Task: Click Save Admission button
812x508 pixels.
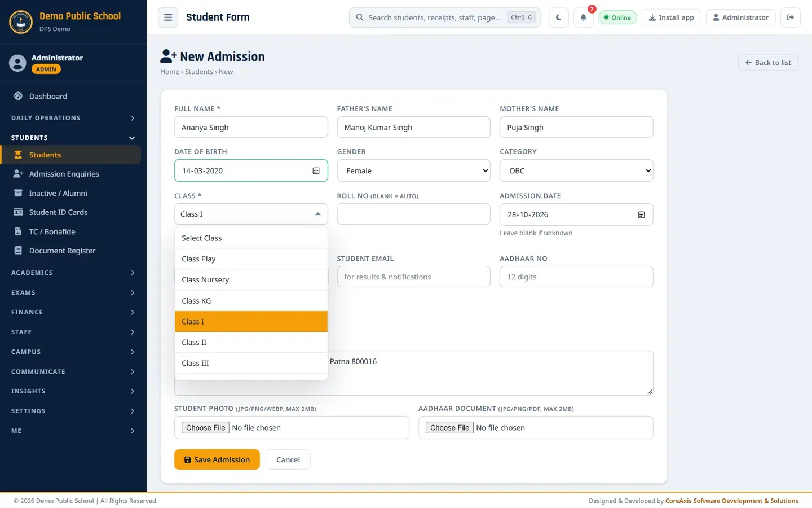Action: (x=217, y=459)
